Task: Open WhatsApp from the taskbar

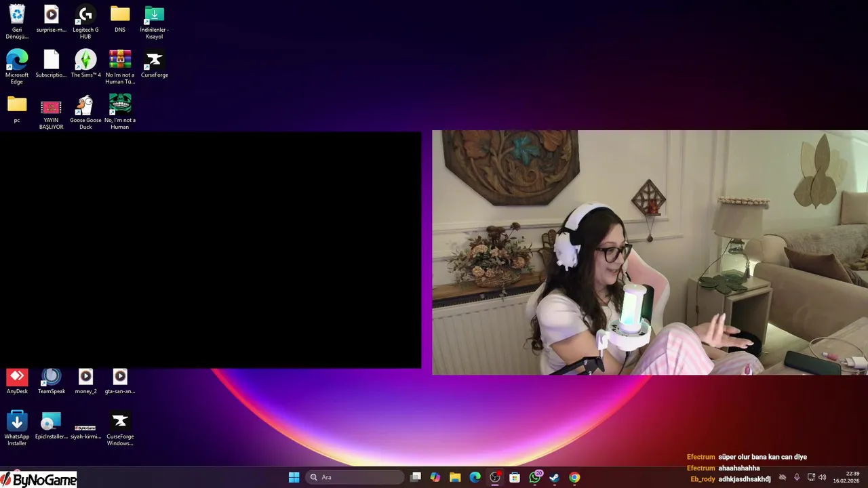Action: click(535, 477)
